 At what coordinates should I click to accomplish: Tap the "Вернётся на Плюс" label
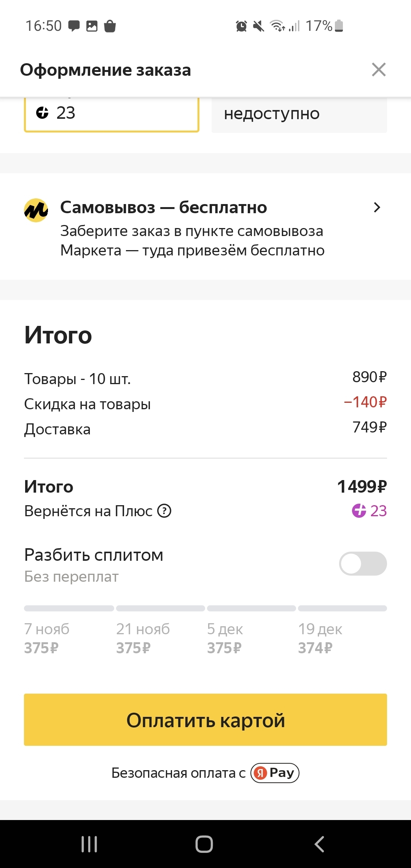coord(88,511)
